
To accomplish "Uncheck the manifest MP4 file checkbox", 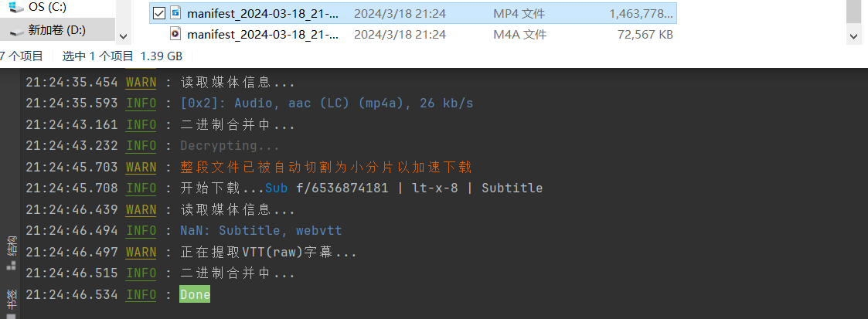I will coord(159,13).
